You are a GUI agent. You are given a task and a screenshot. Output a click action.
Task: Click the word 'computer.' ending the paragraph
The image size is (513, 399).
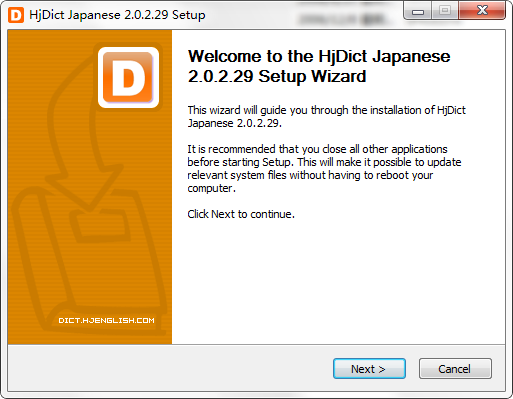211,188
